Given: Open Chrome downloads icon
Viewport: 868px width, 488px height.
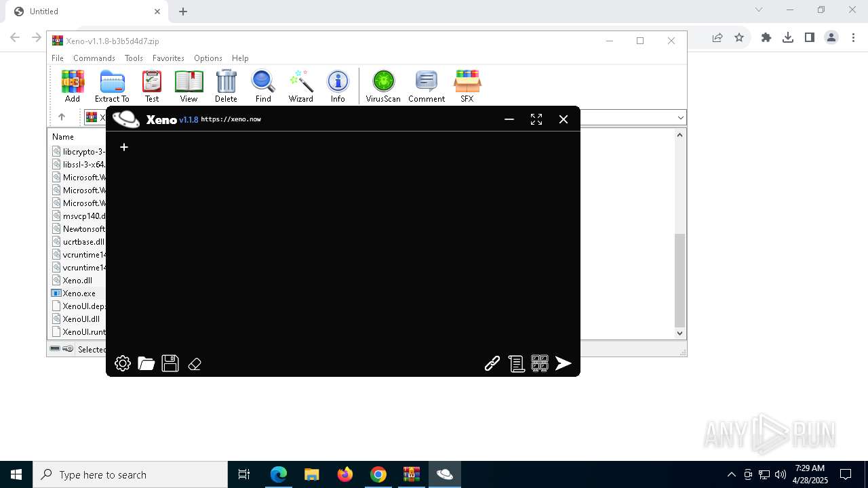Looking at the screenshot, I should pos(788,38).
